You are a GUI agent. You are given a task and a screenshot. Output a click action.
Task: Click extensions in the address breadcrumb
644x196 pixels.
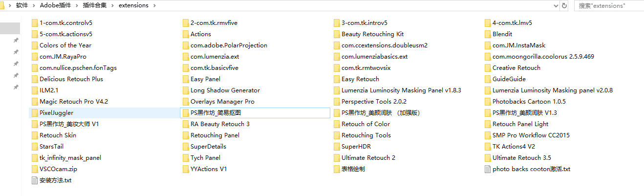(x=133, y=5)
